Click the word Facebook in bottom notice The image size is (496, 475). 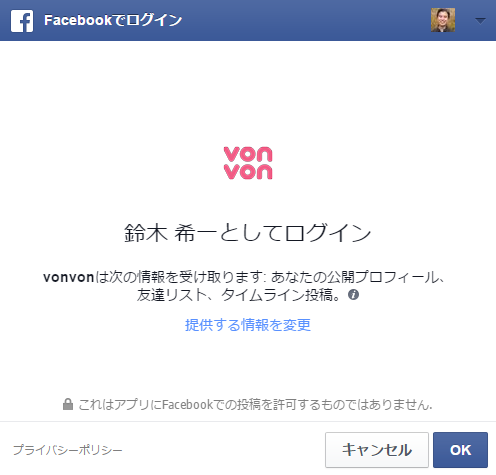[187, 405]
